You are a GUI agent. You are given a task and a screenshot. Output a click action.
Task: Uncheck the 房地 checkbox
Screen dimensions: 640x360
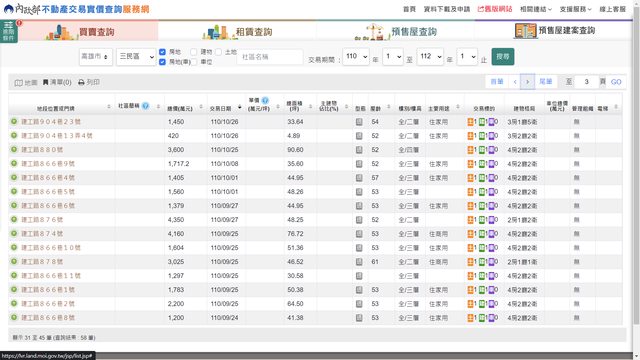click(162, 52)
